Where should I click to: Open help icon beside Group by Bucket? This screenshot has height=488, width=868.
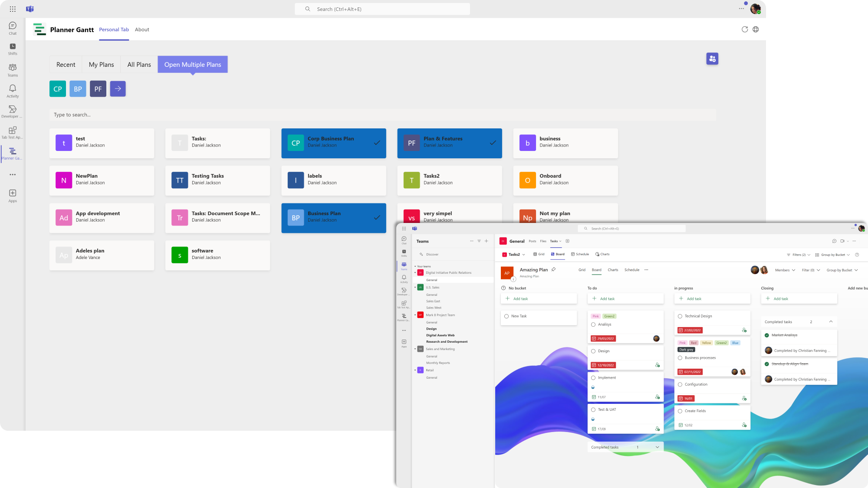(857, 255)
